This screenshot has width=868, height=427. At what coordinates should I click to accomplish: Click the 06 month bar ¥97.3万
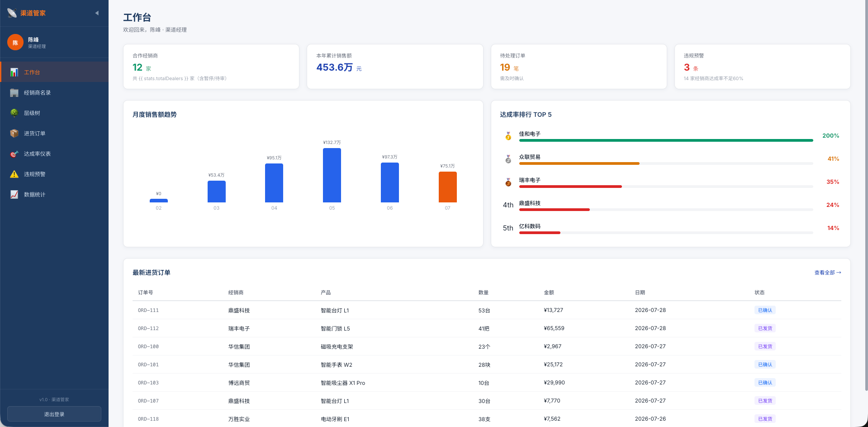pyautogui.click(x=390, y=182)
